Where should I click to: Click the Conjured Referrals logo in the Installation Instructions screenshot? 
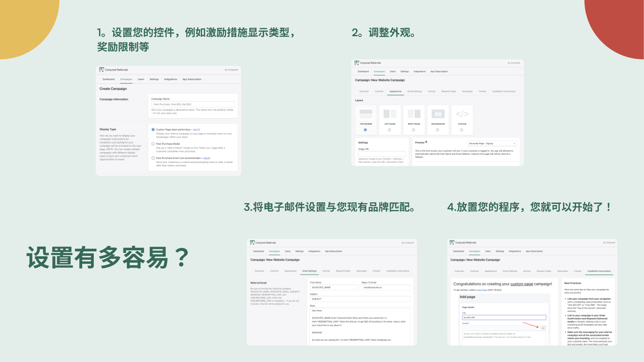(452, 243)
